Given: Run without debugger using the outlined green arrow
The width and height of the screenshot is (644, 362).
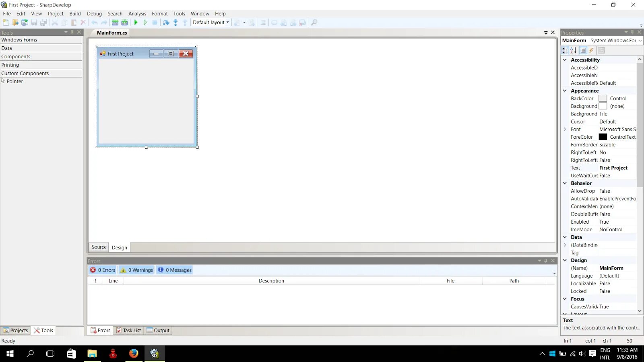Looking at the screenshot, I should point(145,23).
